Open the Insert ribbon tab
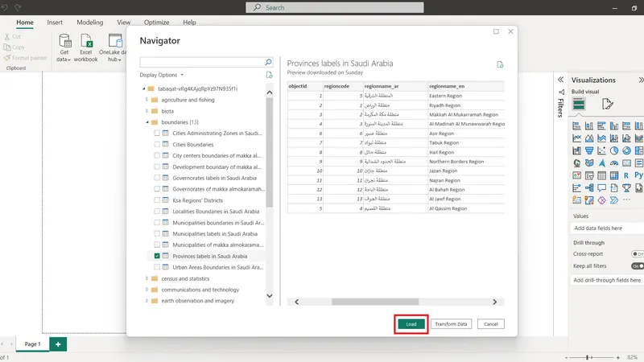Screen dimensions: 644x362 (x=55, y=23)
